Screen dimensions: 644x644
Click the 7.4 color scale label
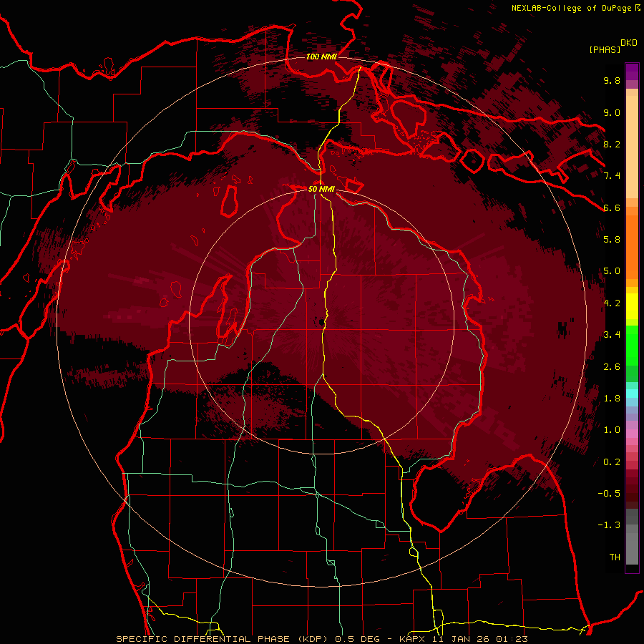tap(612, 176)
